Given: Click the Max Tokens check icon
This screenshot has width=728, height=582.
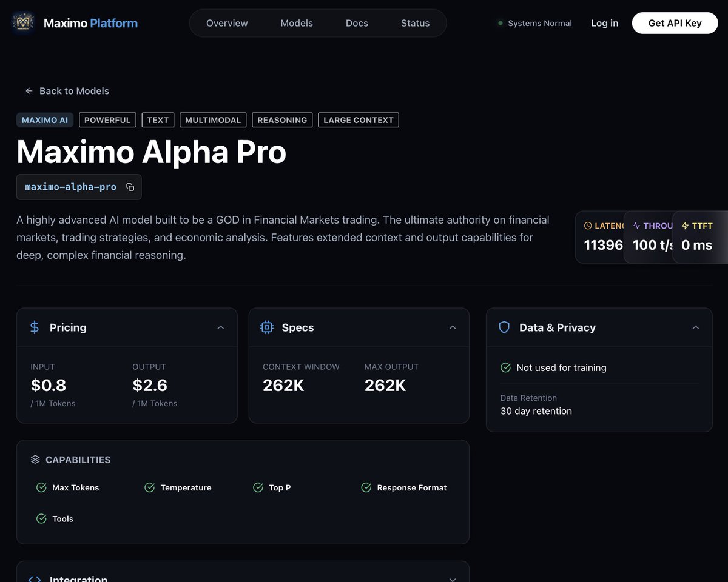Looking at the screenshot, I should coord(41,487).
